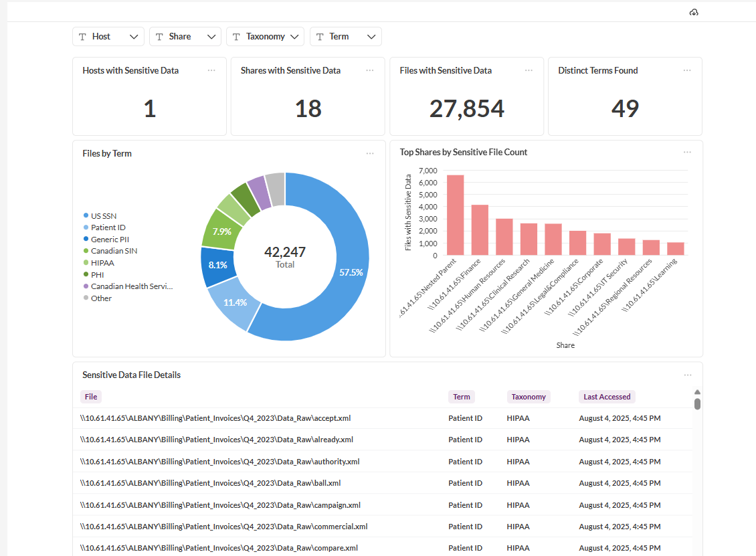Viewport: 756px width, 556px height.
Task: Open options menu on Shares with Sensitive Data card
Action: tap(370, 70)
